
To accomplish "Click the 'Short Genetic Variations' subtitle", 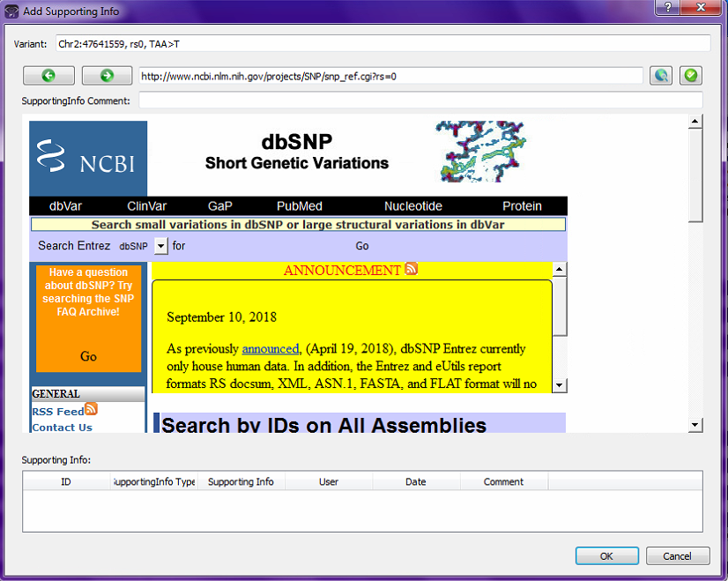I will 297,163.
